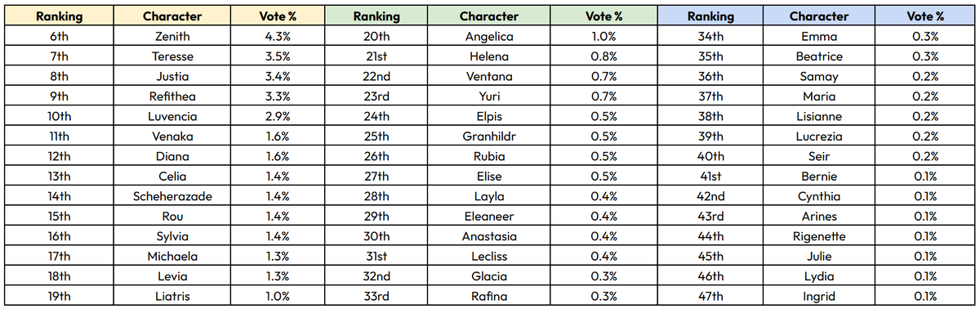Select the Anastasia cell

(488, 236)
